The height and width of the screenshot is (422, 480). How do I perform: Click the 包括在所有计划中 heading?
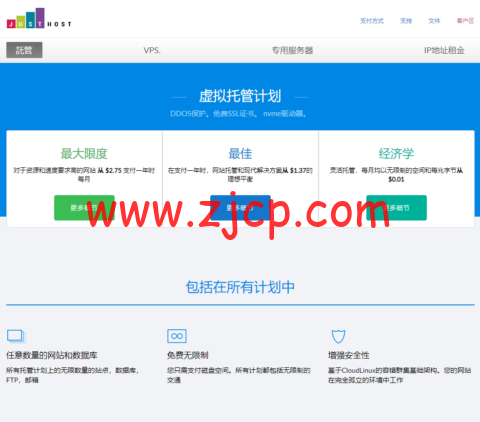click(x=240, y=287)
